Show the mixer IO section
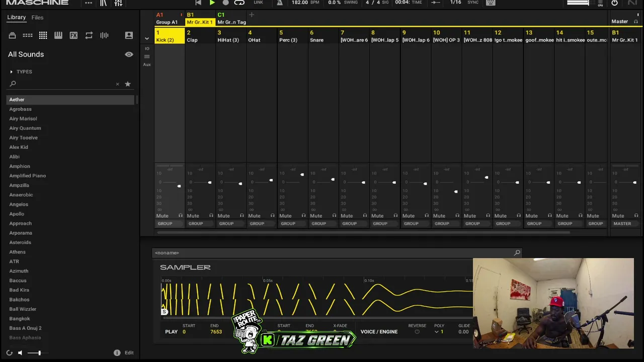Viewport: 644px width, 362px height. [147, 49]
